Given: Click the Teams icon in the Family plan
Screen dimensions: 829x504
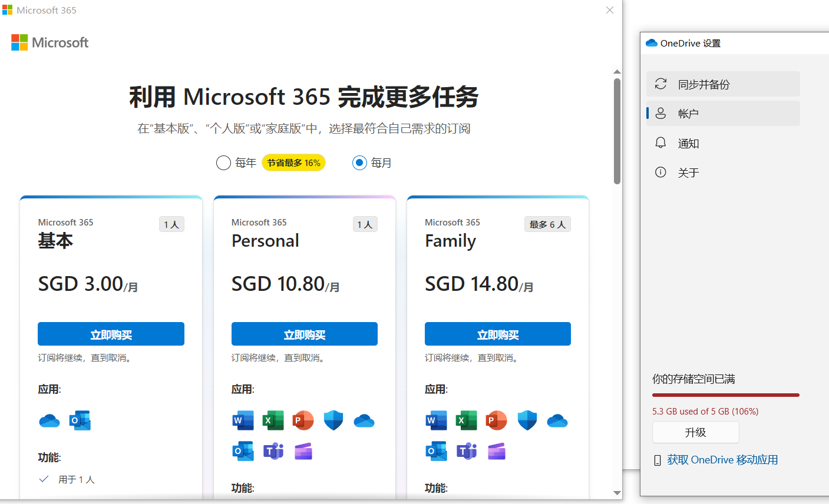Looking at the screenshot, I should (x=466, y=452).
